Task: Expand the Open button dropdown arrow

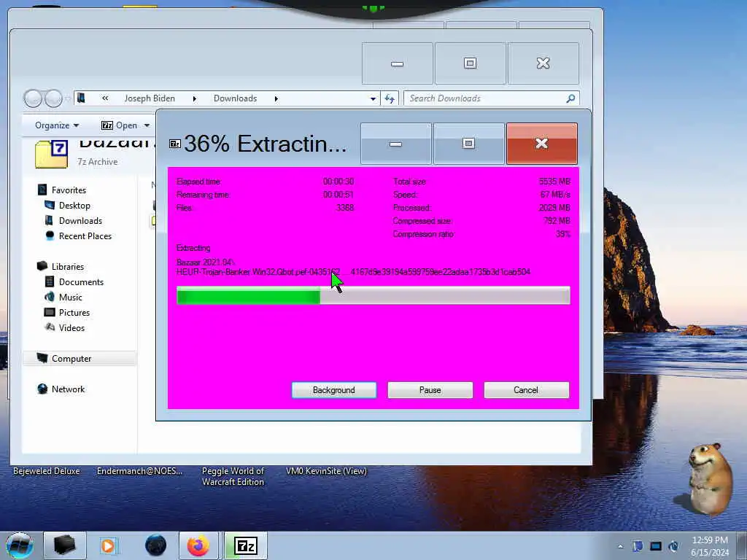Action: 147,125
